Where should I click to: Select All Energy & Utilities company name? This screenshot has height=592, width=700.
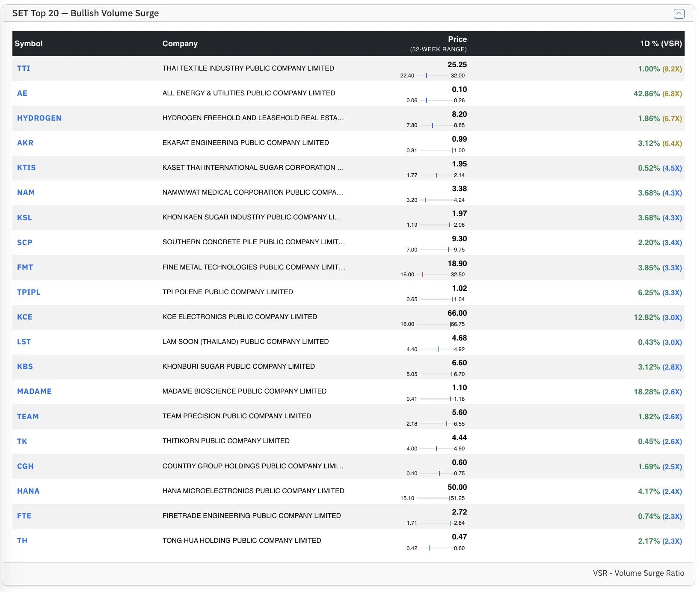(249, 93)
